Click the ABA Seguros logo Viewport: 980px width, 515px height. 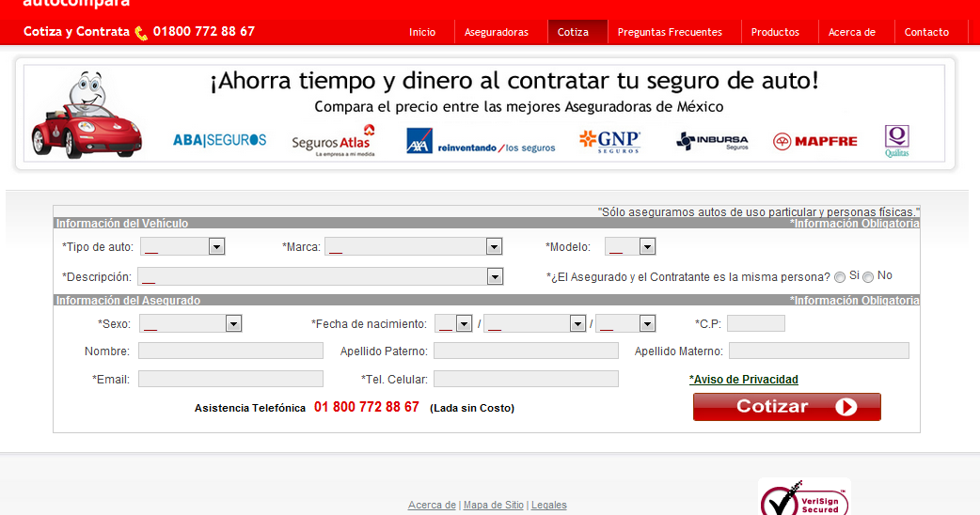click(x=219, y=140)
